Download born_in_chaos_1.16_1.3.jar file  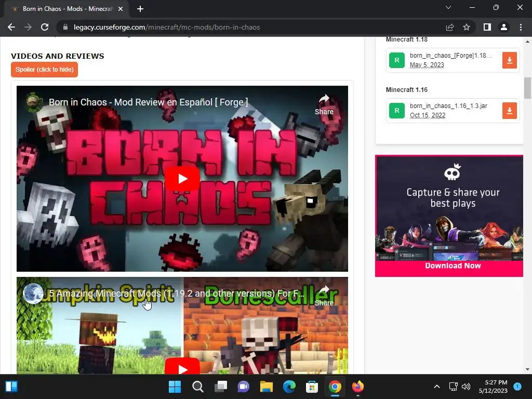509,111
